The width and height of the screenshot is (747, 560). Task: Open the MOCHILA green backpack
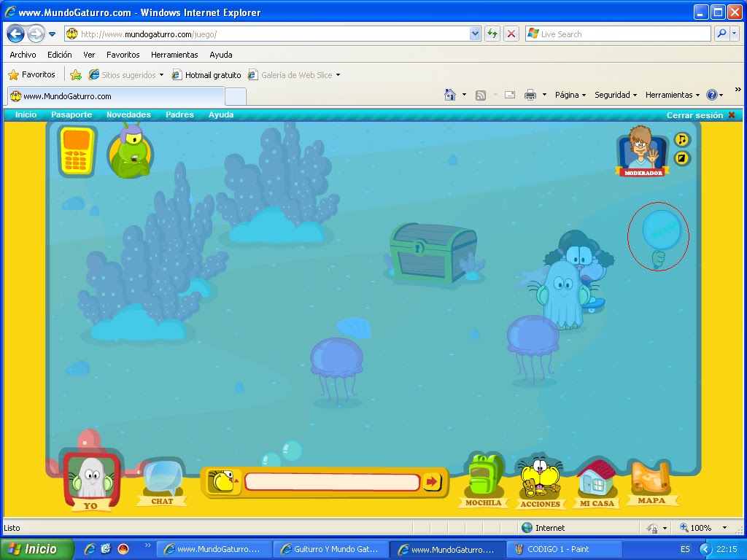[484, 481]
